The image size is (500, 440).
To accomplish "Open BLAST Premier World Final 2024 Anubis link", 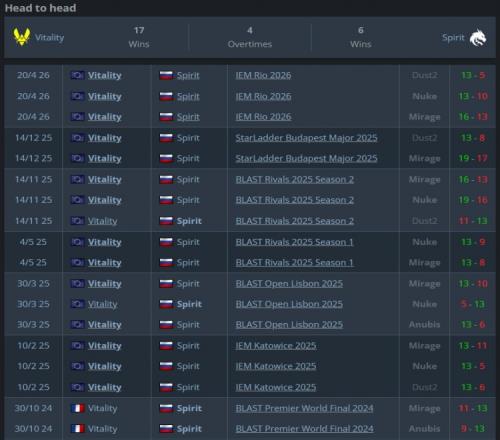I will pos(304,429).
